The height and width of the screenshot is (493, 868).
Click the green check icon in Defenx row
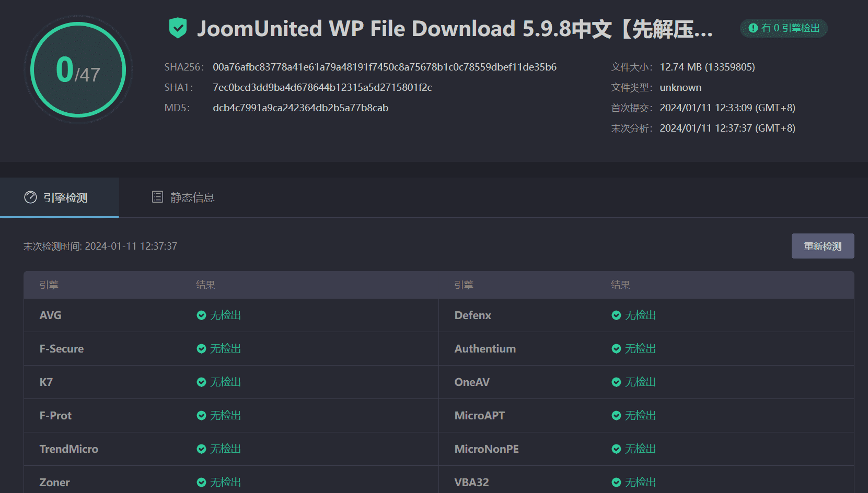click(616, 315)
